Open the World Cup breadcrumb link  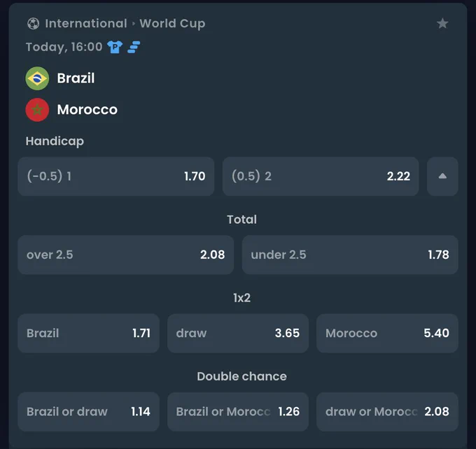pos(172,24)
